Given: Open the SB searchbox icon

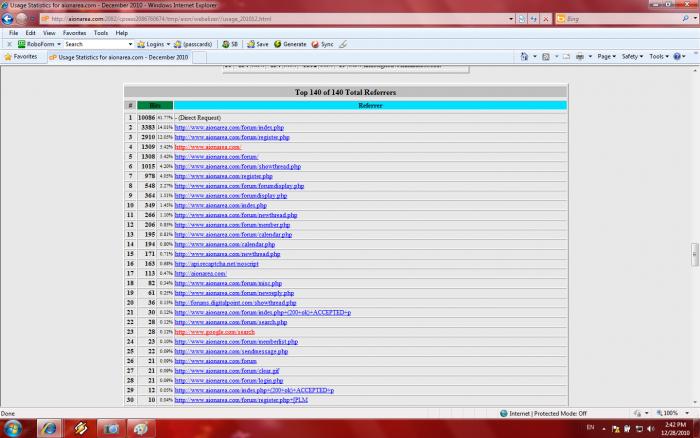Looking at the screenshot, I should 229,44.
